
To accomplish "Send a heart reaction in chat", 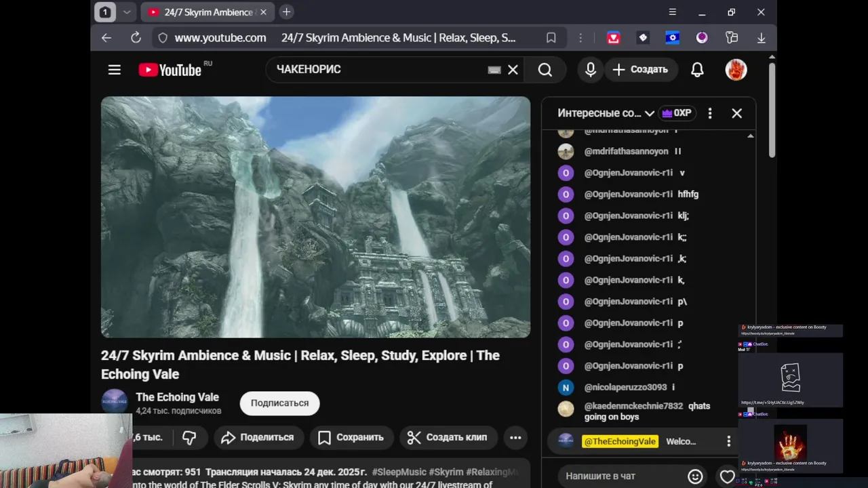I will (x=728, y=476).
